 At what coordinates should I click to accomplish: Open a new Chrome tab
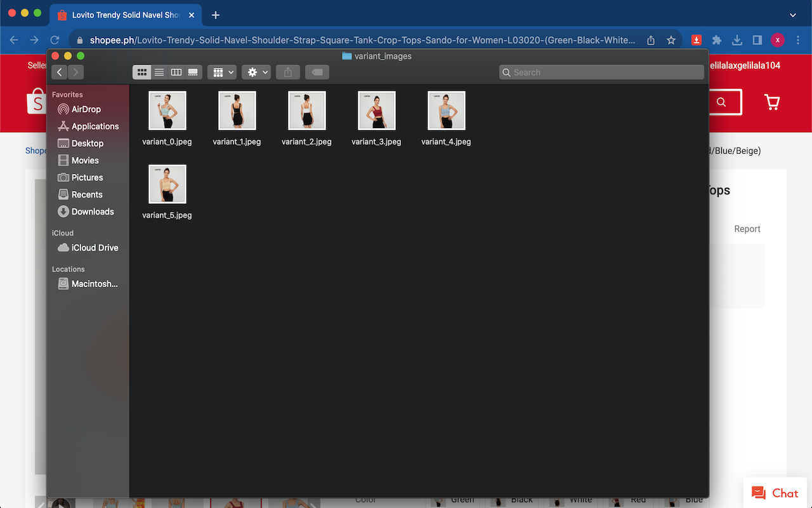216,15
